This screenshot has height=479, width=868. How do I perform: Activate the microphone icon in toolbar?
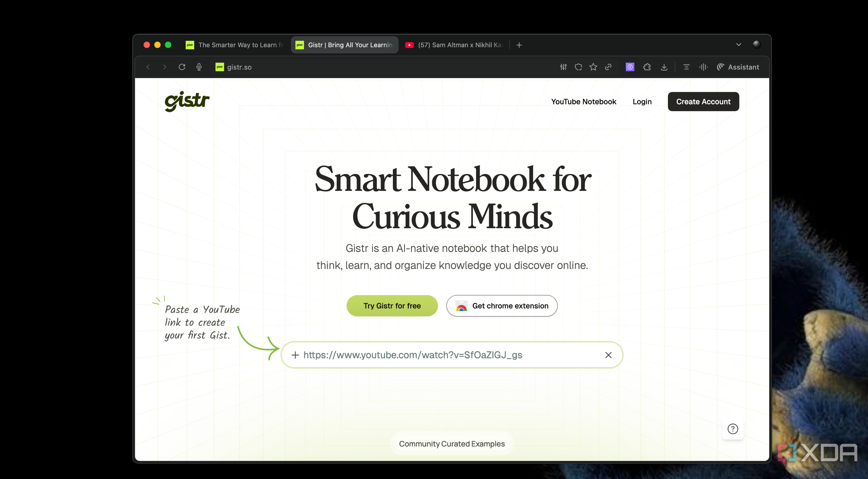(x=199, y=67)
